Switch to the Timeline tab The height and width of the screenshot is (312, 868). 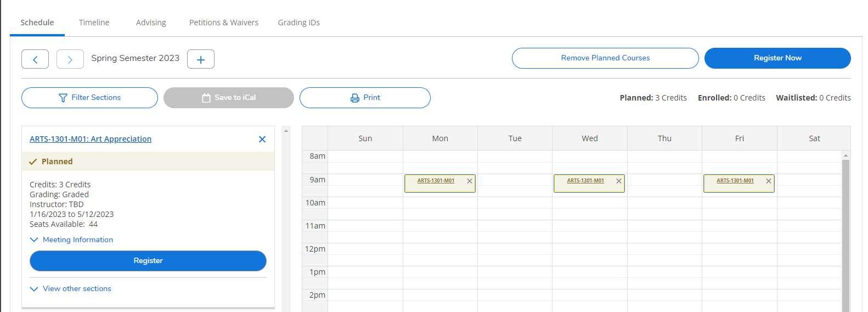tap(94, 23)
